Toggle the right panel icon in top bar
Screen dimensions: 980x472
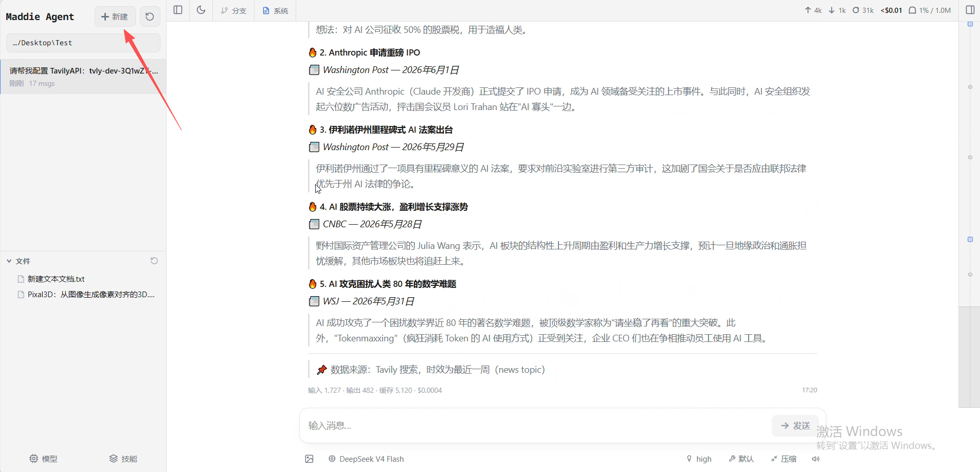click(x=970, y=10)
